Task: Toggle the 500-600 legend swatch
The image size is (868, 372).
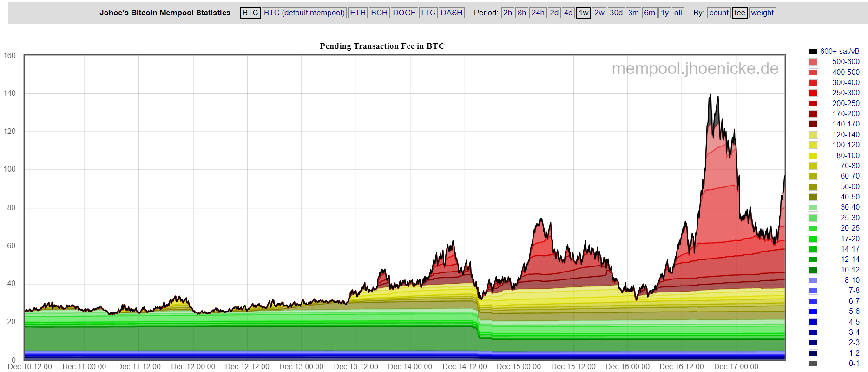Action: 813,62
